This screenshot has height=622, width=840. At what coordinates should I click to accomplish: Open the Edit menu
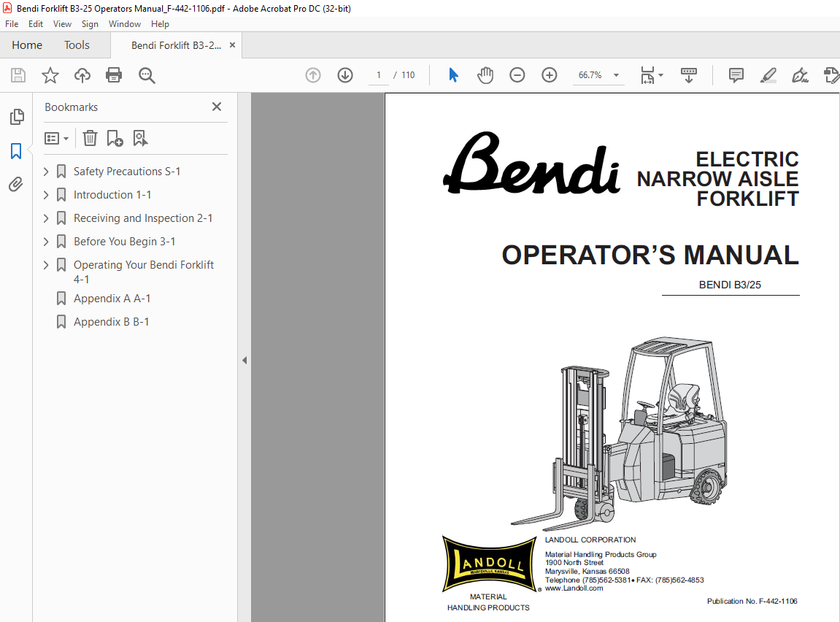tap(35, 24)
